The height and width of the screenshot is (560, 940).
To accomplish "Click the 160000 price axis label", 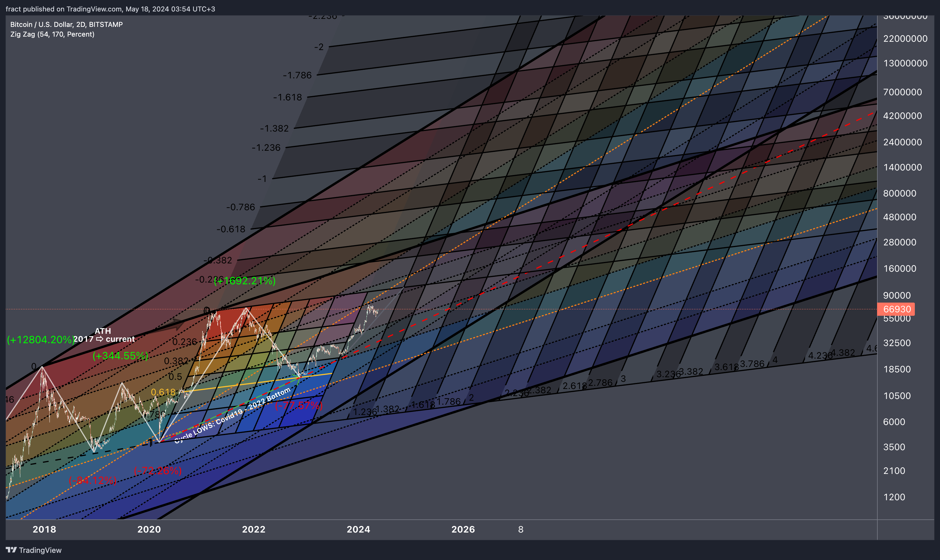I will tap(900, 269).
